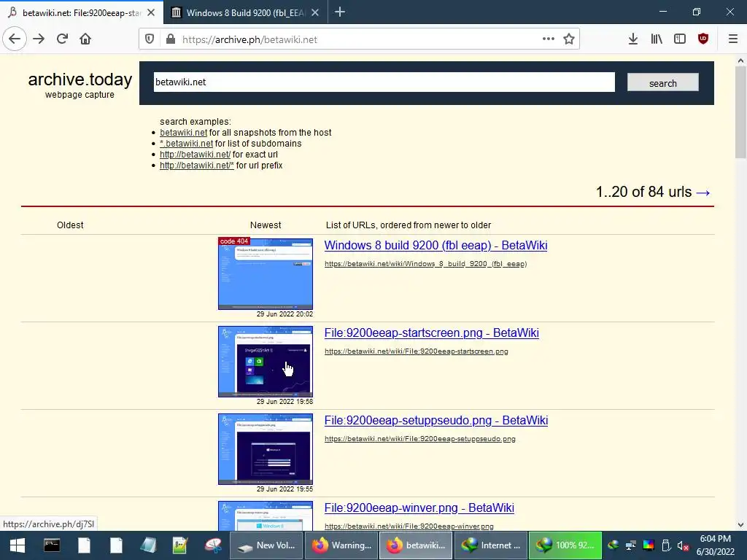
Task: Click the 29 Jun 2022 19:58 timestamp
Action: pos(285,402)
